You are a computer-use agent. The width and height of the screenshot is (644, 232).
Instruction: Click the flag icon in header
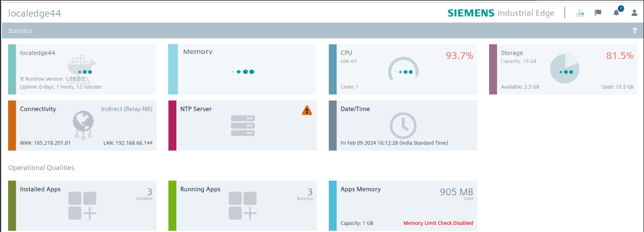click(598, 13)
